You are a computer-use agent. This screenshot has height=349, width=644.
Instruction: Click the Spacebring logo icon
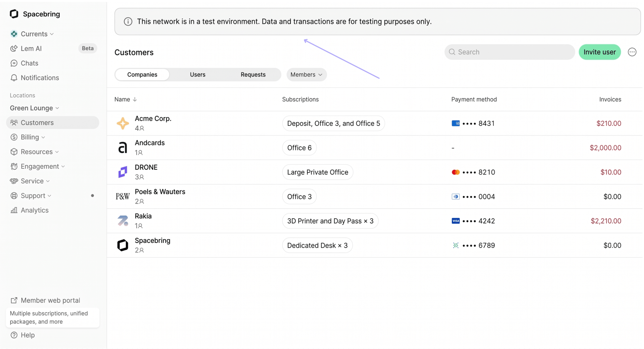click(14, 14)
